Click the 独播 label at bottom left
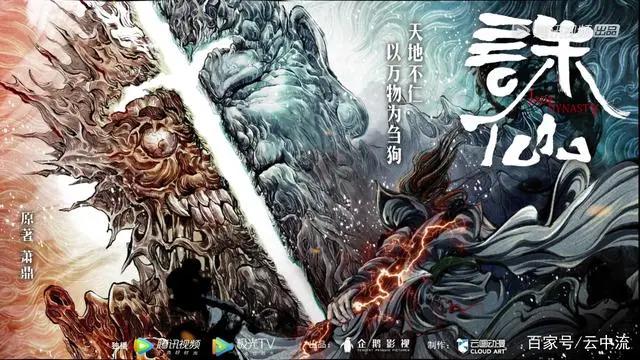The width and height of the screenshot is (640, 360). (x=120, y=346)
